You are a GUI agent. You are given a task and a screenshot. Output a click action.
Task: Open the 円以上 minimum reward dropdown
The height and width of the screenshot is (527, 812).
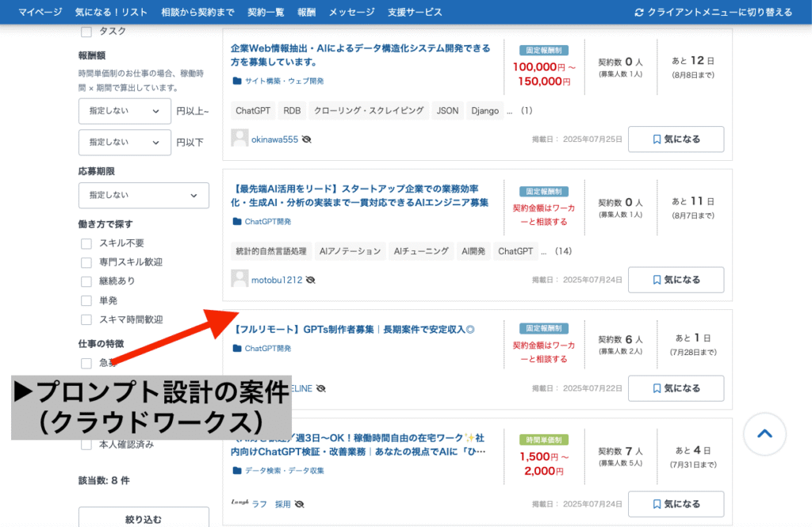pyautogui.click(x=124, y=111)
